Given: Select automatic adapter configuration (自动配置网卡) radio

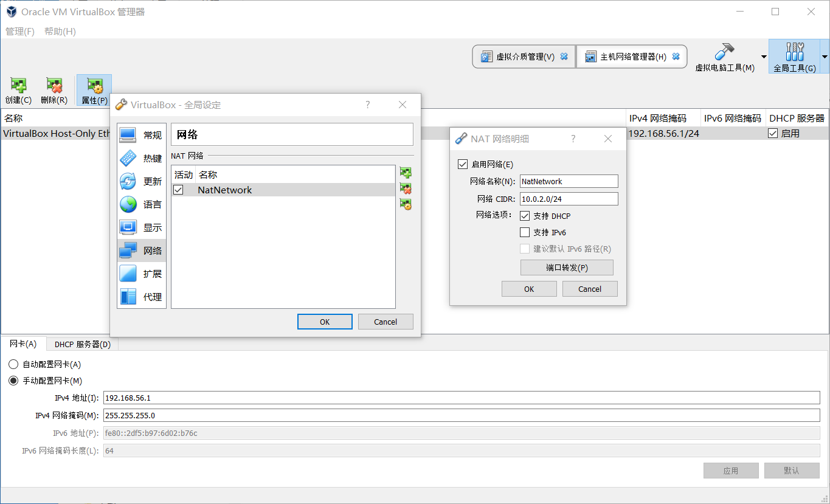Looking at the screenshot, I should [x=13, y=364].
